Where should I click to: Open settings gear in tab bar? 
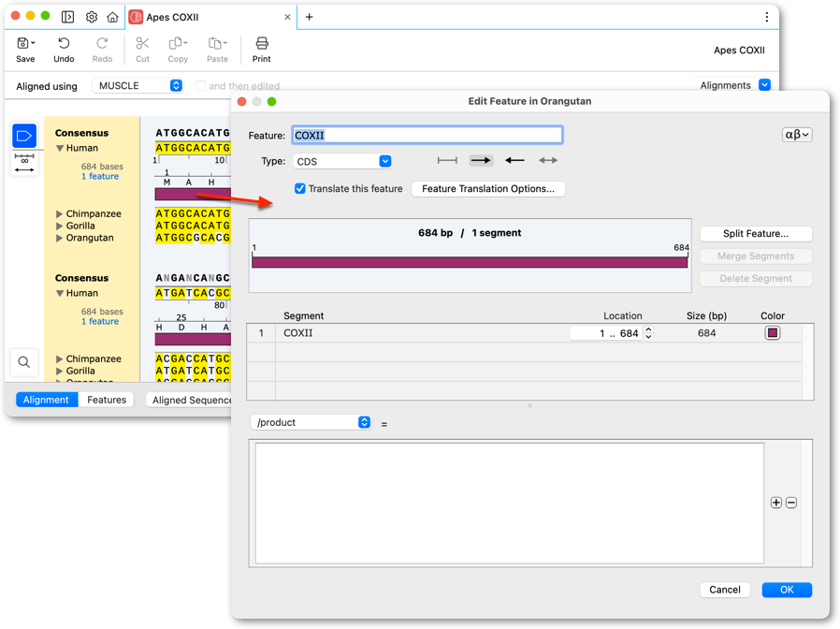(92, 17)
